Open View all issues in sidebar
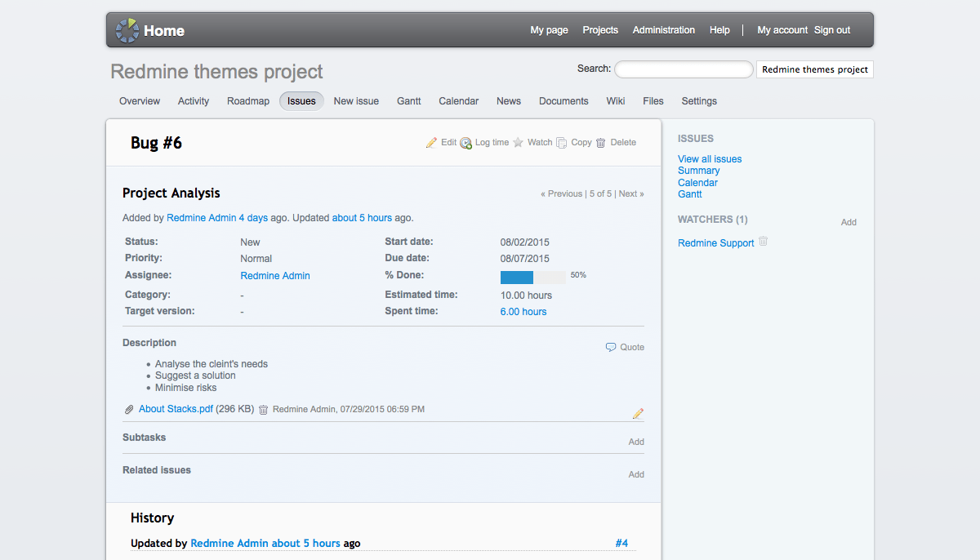The image size is (980, 560). point(710,159)
